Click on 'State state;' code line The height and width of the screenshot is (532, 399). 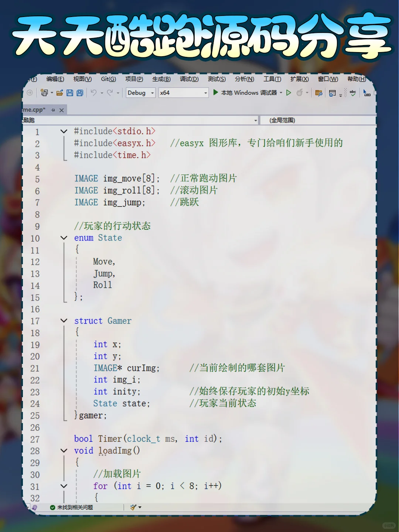tap(122, 403)
